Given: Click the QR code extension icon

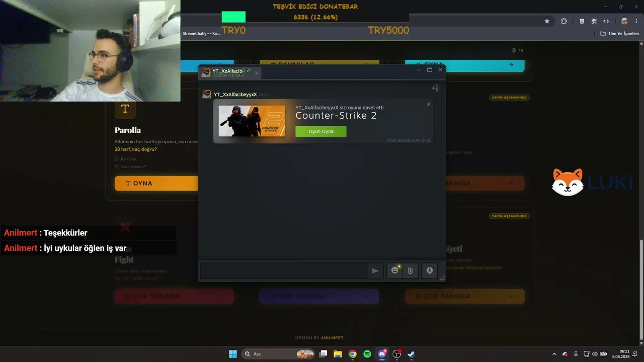Looking at the screenshot, I should [x=594, y=21].
